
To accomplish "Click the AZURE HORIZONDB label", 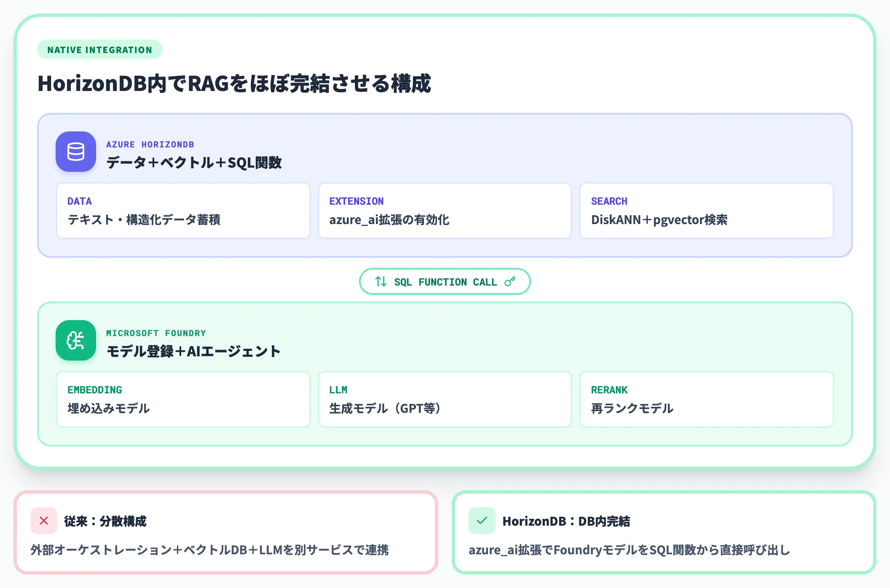I will pyautogui.click(x=150, y=144).
